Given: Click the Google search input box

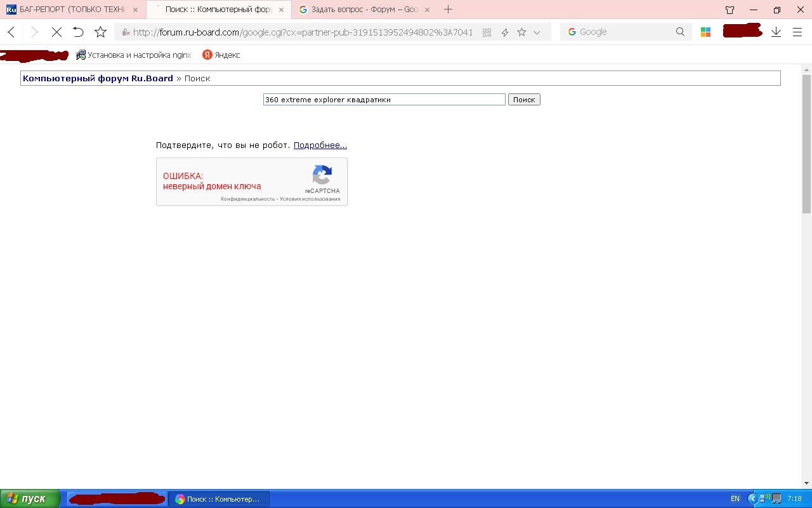Looking at the screenshot, I should point(625,32).
